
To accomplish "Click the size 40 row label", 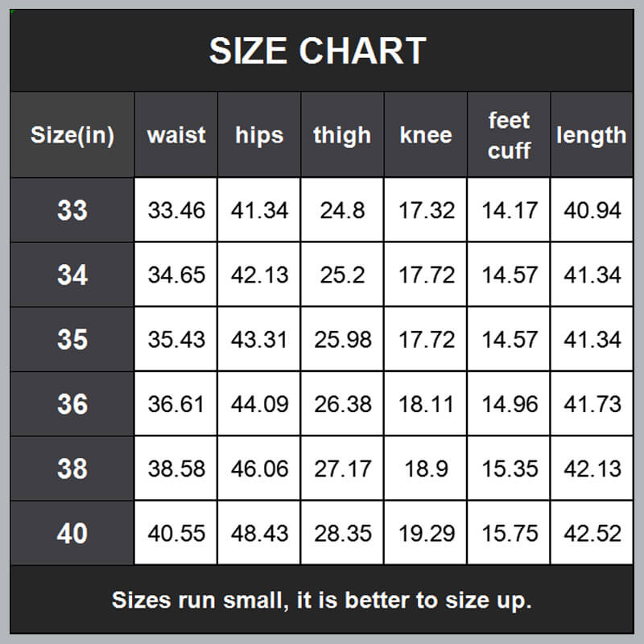I will click(72, 533).
